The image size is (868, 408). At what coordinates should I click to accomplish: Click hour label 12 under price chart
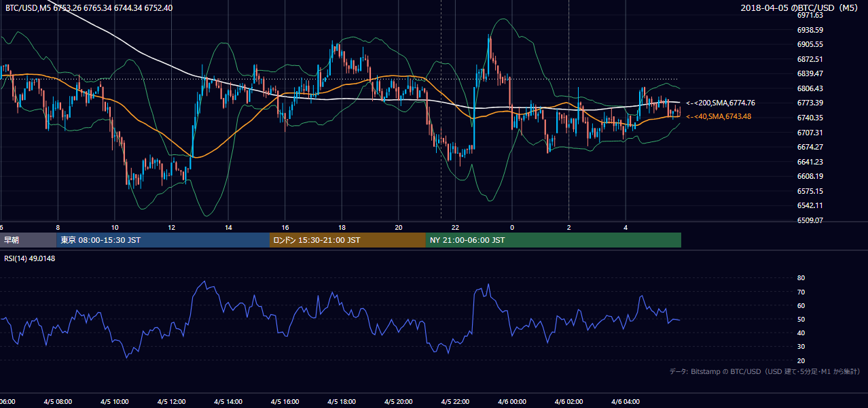coord(171,227)
